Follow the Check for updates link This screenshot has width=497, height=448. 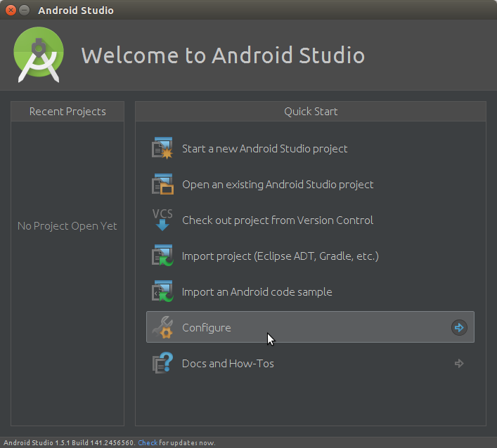[x=148, y=442]
